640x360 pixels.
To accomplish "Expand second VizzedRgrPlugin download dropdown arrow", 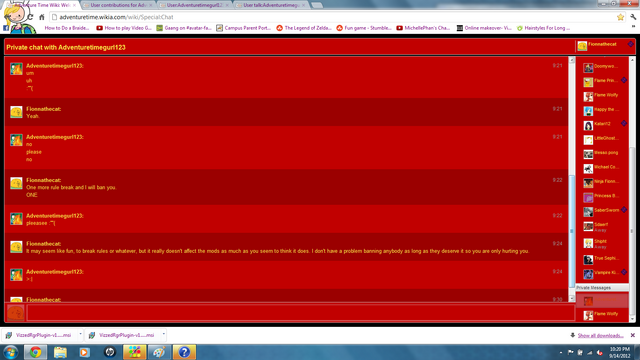I will [x=163, y=334].
